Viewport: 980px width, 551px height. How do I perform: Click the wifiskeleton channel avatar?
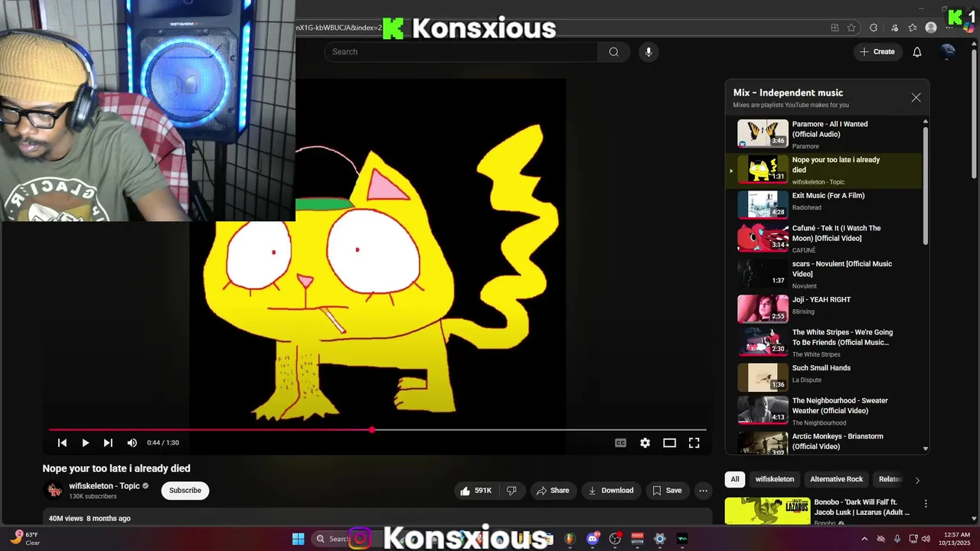(54, 491)
